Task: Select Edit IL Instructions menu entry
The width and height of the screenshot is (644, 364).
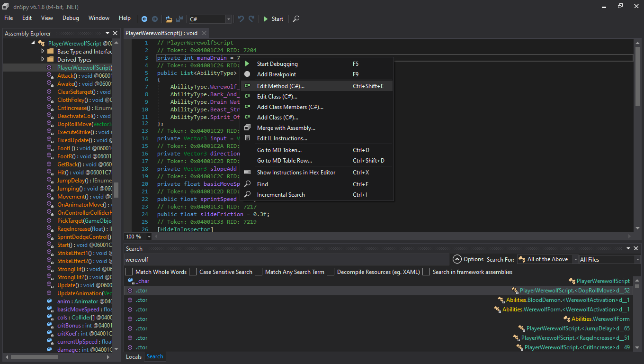Action: [282, 138]
